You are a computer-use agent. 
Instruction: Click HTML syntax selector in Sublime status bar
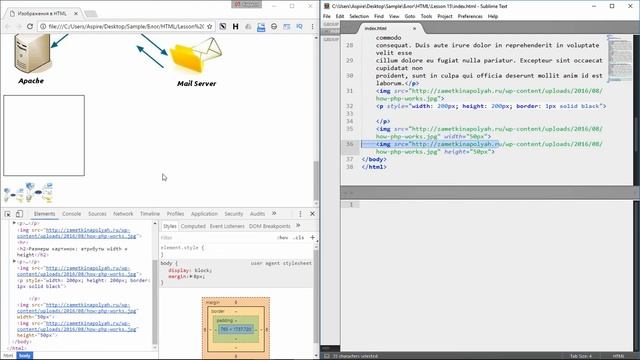(x=618, y=356)
